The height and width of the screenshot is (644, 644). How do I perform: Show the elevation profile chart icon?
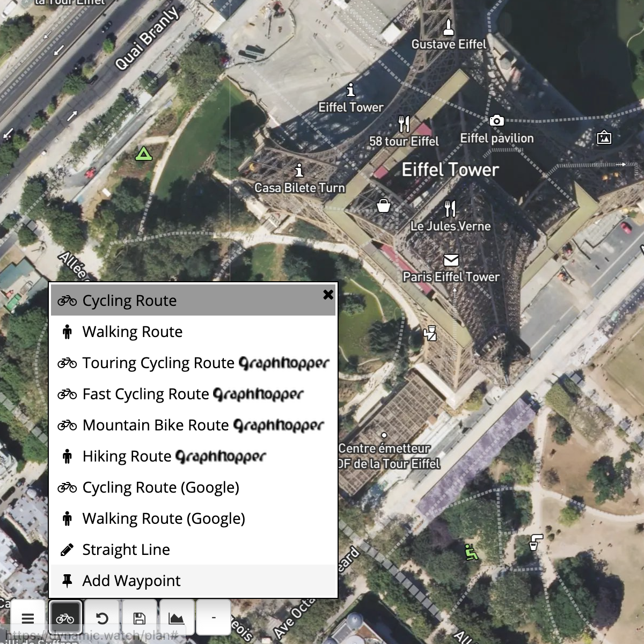pyautogui.click(x=177, y=618)
